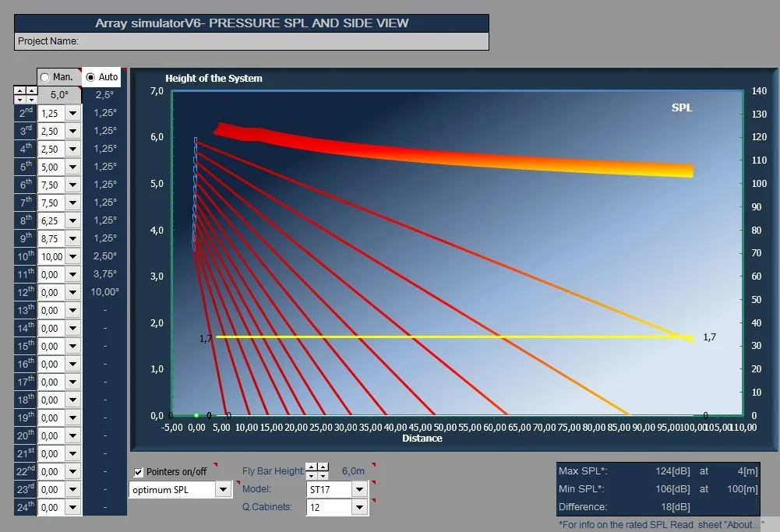Click the left down arrow for Fly Bar Height
Viewport: 780px width, 532px height.
[312, 475]
